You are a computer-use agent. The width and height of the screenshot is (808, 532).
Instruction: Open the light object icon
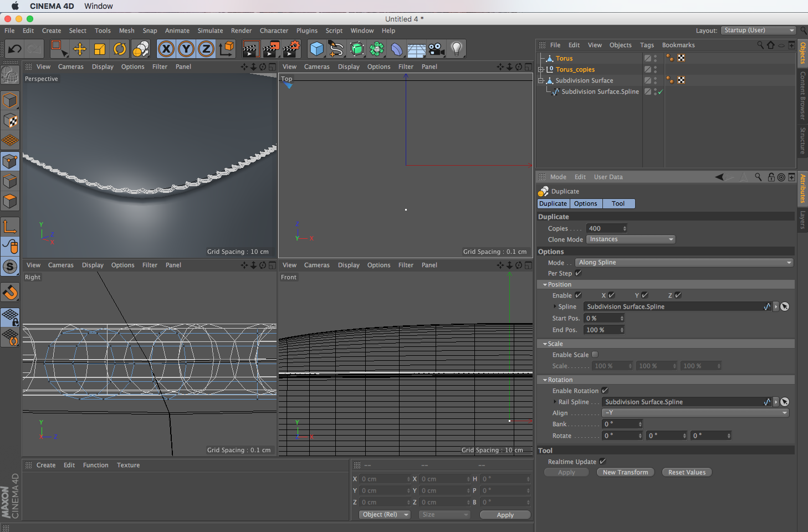click(457, 49)
